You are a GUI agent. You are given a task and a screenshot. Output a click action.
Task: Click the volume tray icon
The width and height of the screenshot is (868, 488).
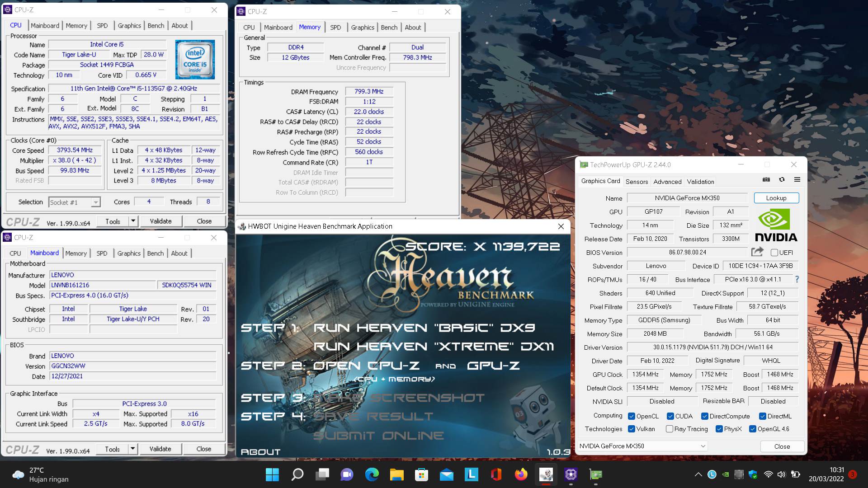click(781, 474)
